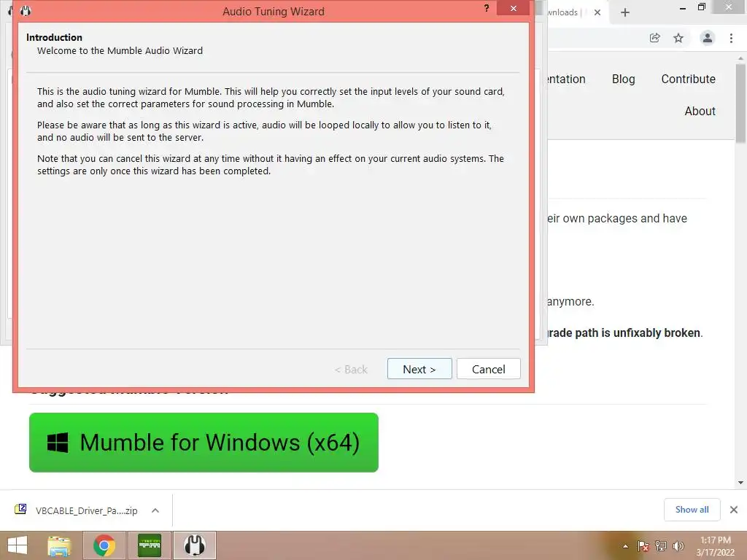Open a new Chrome tab

click(625, 12)
